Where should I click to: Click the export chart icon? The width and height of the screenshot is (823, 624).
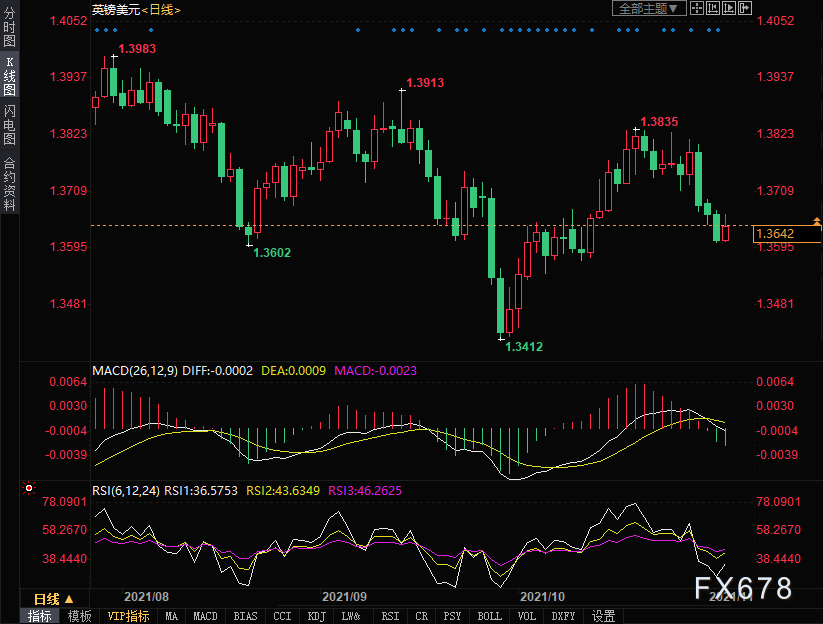(744, 8)
